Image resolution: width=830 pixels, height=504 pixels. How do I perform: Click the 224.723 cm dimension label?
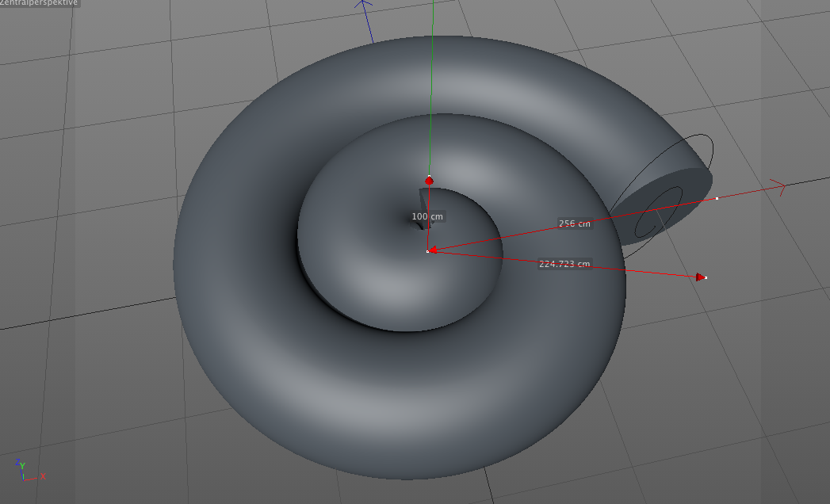click(564, 264)
